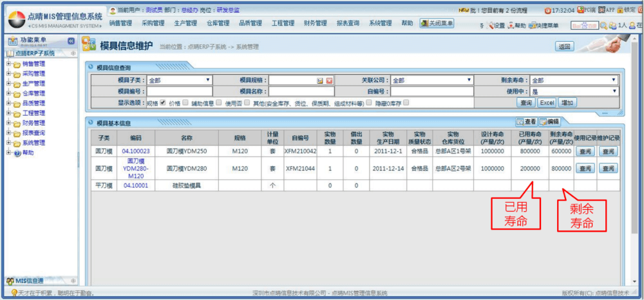This screenshot has width=644, height=300.
Task: Enable the 价格 display option checkbox
Action: 185,102
